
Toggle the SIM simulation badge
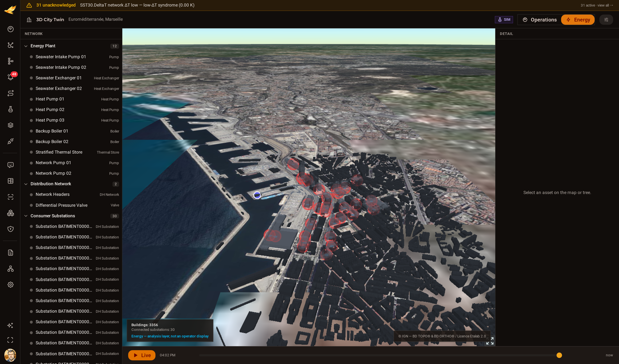(504, 20)
